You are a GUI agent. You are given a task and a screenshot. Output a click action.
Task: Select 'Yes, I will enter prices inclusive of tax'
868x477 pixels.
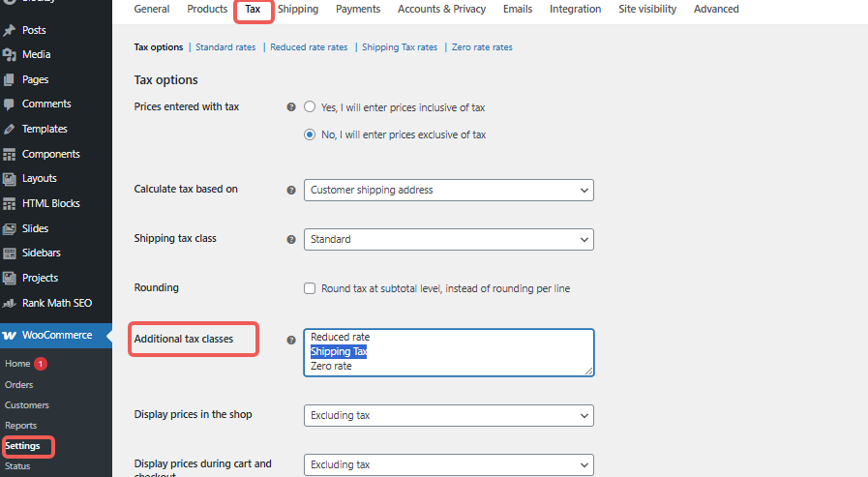click(310, 107)
